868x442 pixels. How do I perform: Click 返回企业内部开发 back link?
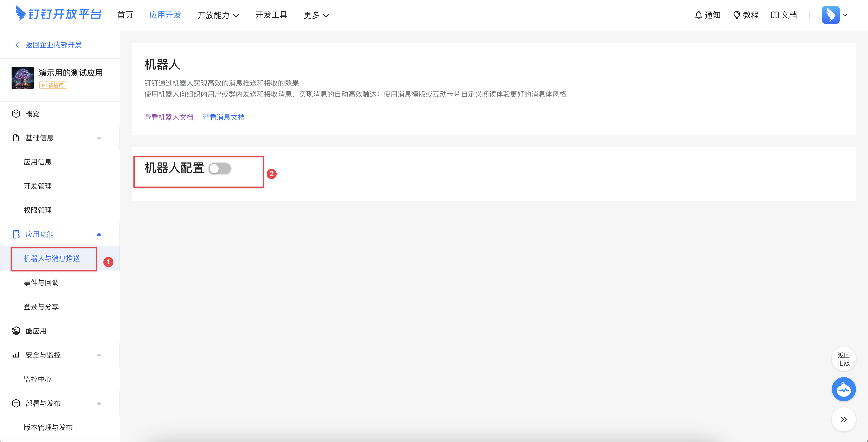(53, 45)
